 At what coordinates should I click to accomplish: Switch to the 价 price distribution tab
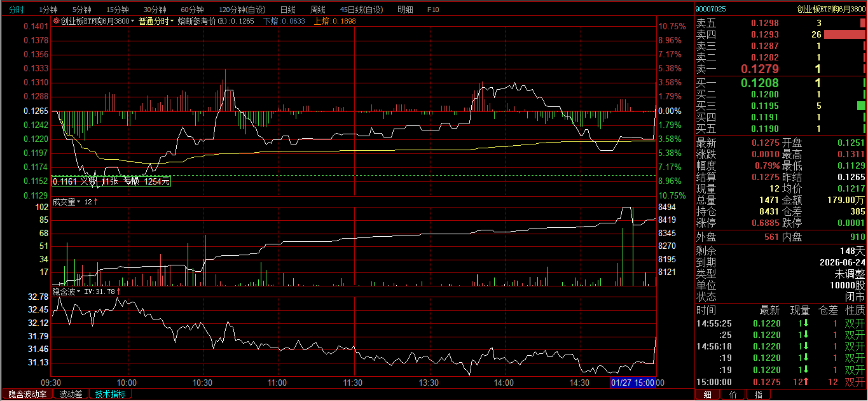(x=733, y=395)
